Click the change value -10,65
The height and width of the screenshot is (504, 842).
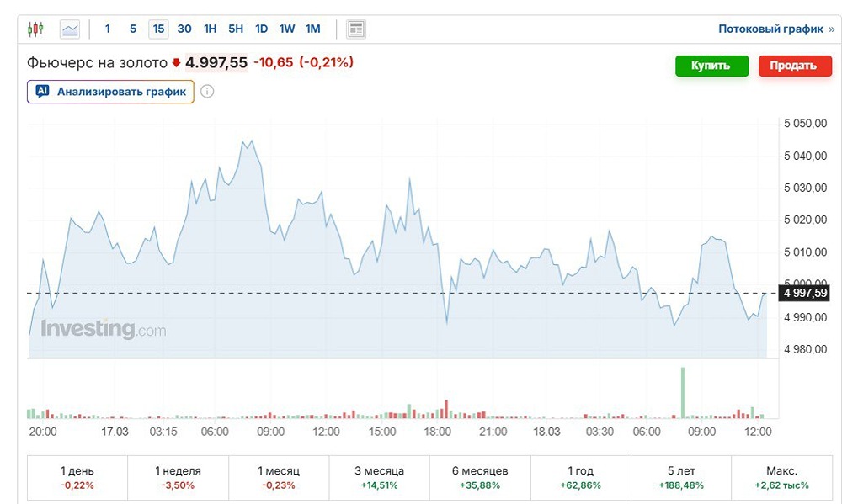click(274, 63)
